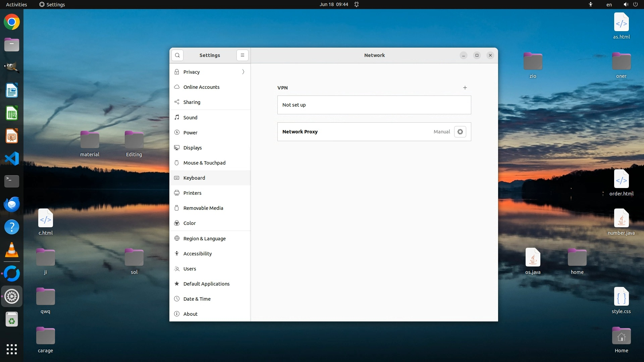Open system menu with power icon
The height and width of the screenshot is (362, 644).
pos(635,4)
